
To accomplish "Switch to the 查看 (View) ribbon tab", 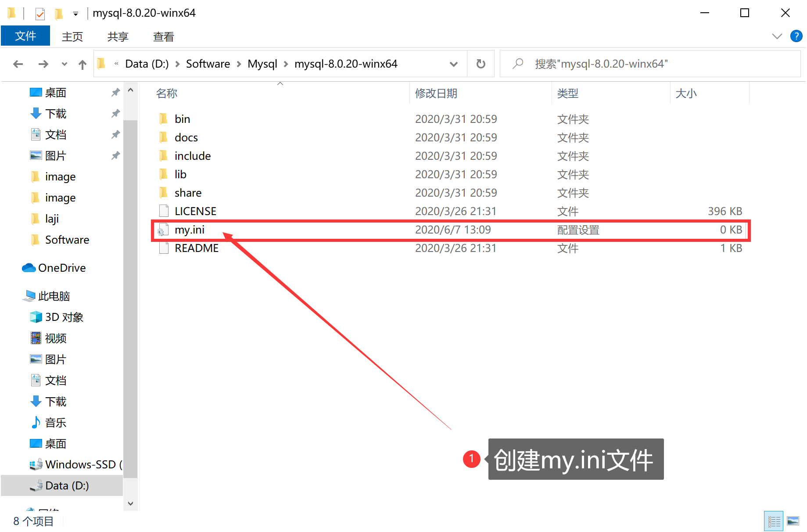I will click(164, 37).
